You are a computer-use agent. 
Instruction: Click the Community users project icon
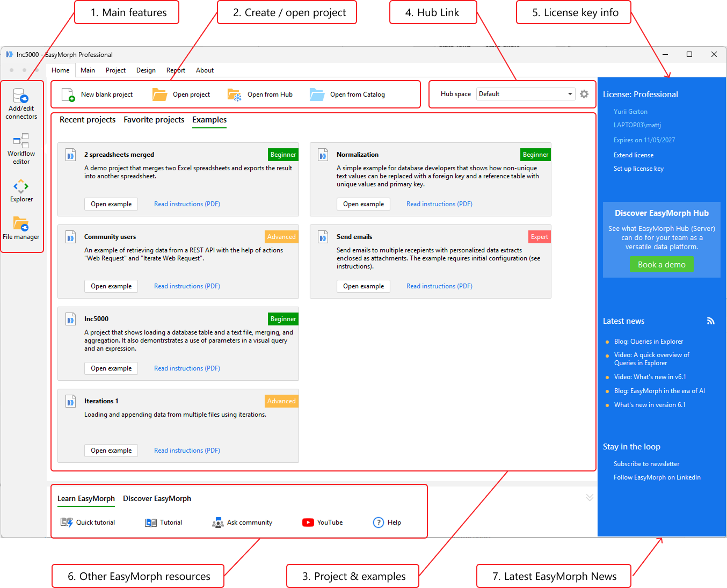tap(70, 237)
